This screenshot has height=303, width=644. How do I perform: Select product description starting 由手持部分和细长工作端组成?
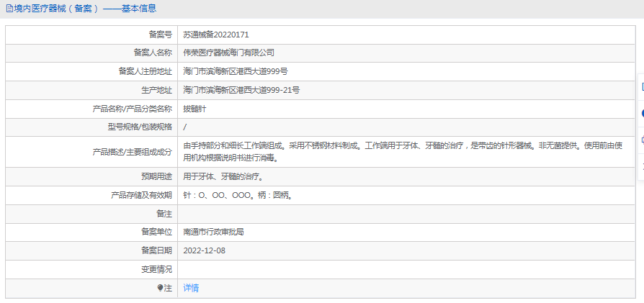point(403,151)
